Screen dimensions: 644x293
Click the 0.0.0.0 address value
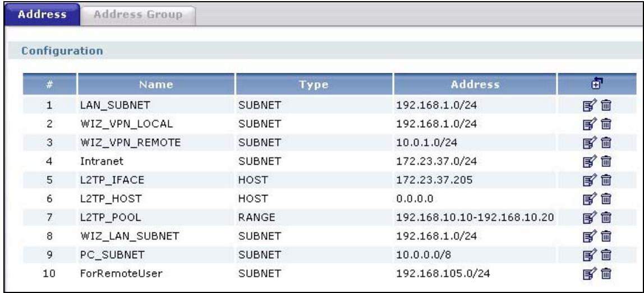coord(415,199)
